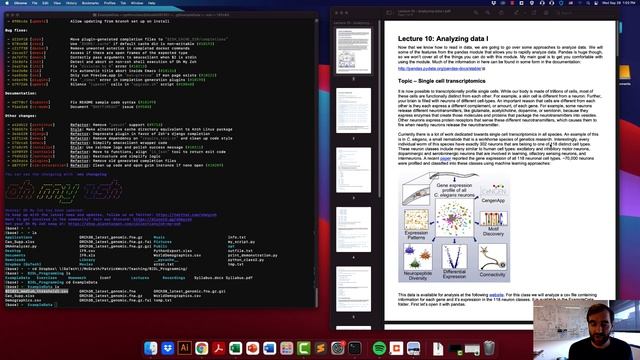Click the 'Bug fixes:' heading in the terminal
This screenshot has height=360, width=640.
click(x=16, y=30)
